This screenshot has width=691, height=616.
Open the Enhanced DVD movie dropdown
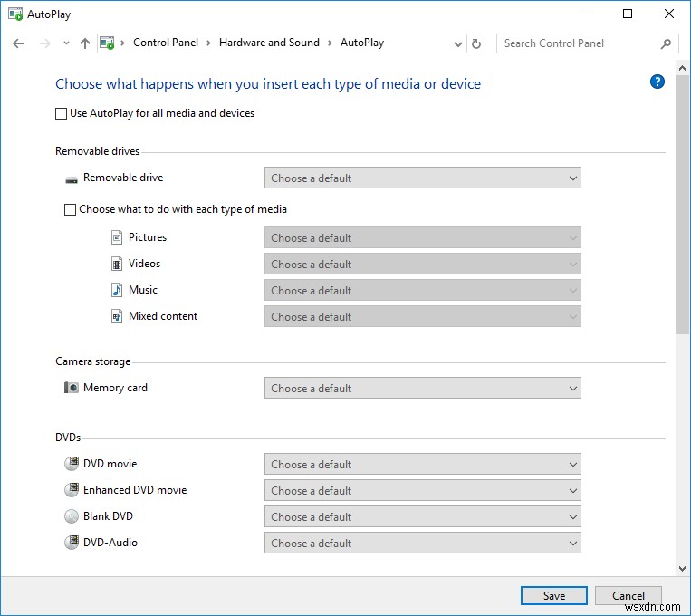coord(423,490)
